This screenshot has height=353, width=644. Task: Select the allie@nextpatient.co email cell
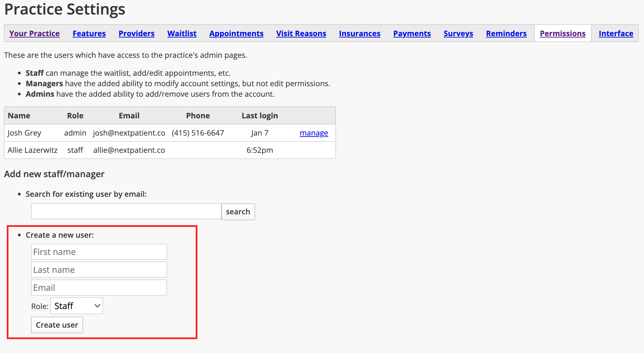pyautogui.click(x=129, y=150)
